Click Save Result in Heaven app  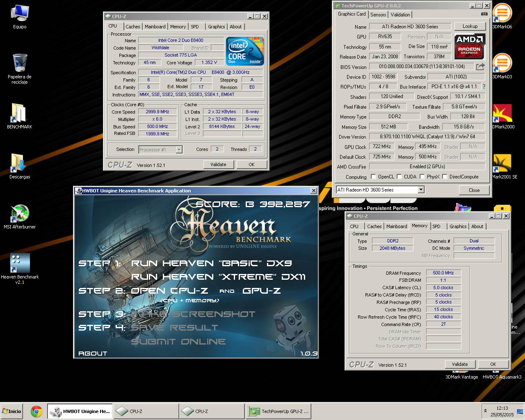[174, 328]
